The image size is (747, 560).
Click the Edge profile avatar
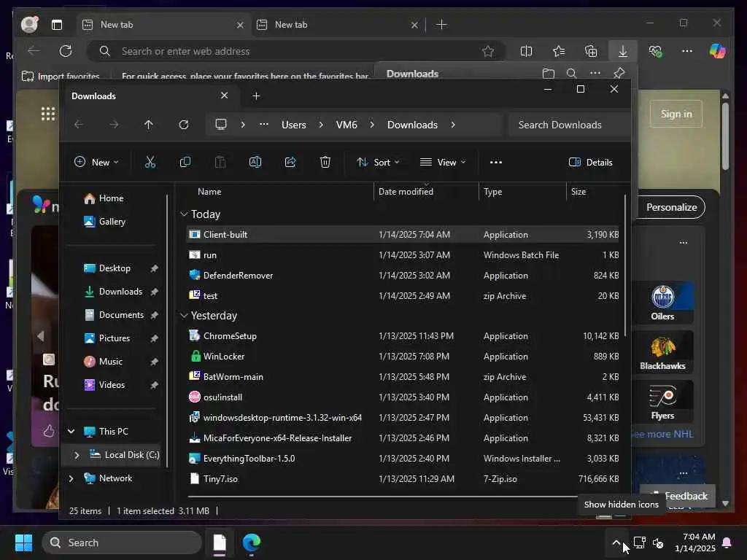click(29, 24)
